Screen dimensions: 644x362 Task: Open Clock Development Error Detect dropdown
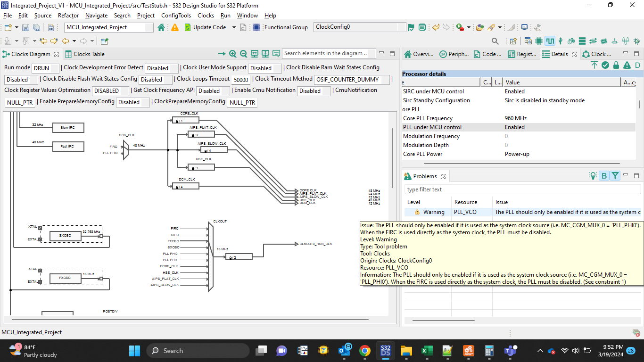point(162,68)
